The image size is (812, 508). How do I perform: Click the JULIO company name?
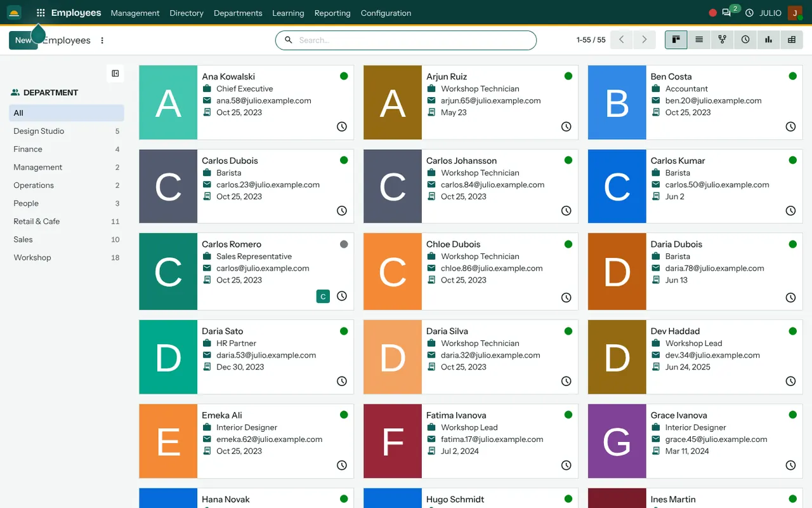click(x=770, y=13)
